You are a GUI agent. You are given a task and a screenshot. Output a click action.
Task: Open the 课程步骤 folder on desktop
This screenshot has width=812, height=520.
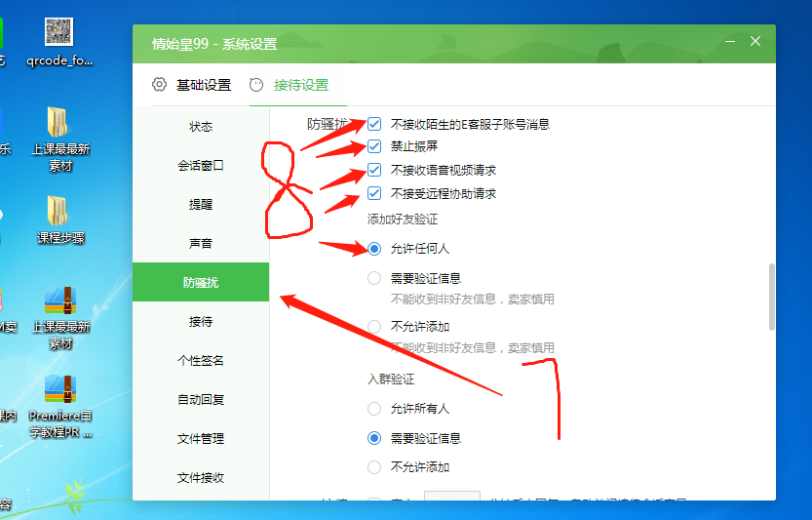click(x=60, y=220)
